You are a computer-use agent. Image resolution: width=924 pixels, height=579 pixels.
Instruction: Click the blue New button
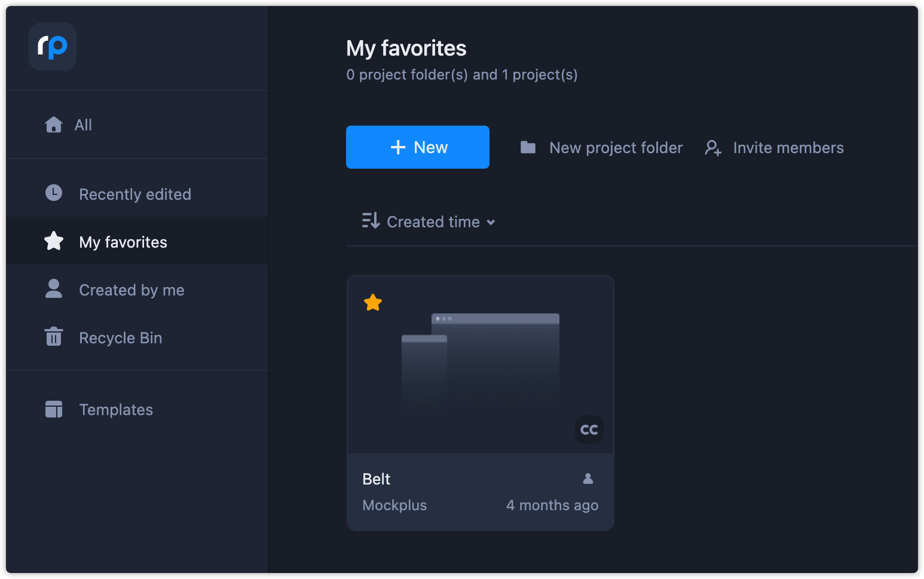(x=418, y=147)
